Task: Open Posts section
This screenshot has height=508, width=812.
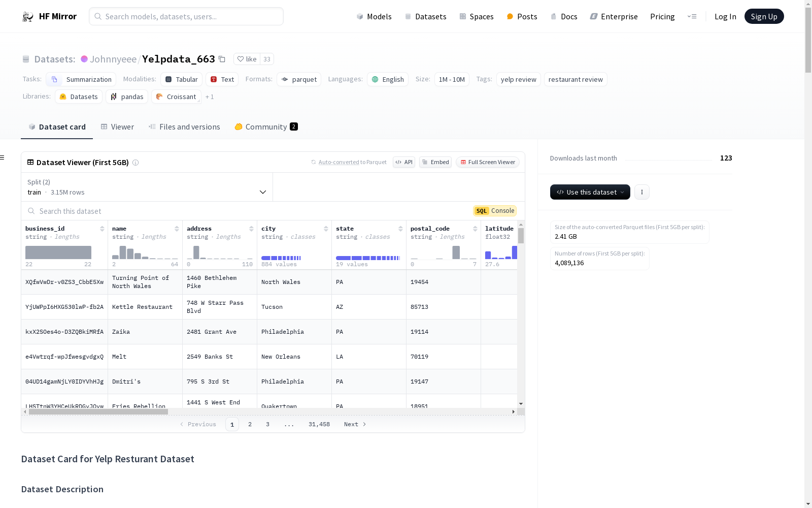Action: pyautogui.click(x=522, y=17)
